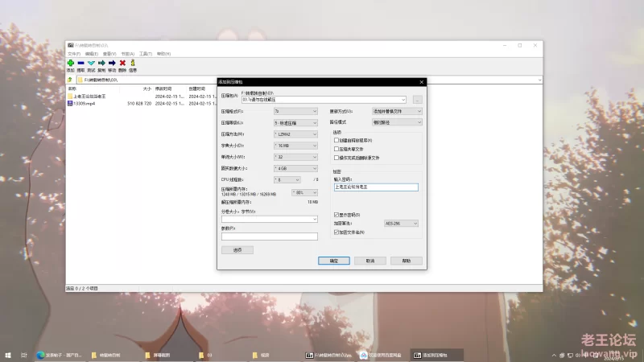Screen dimensions: 644x362
Task: Open memory usage dropdown showing 80%
Action: pos(305,192)
